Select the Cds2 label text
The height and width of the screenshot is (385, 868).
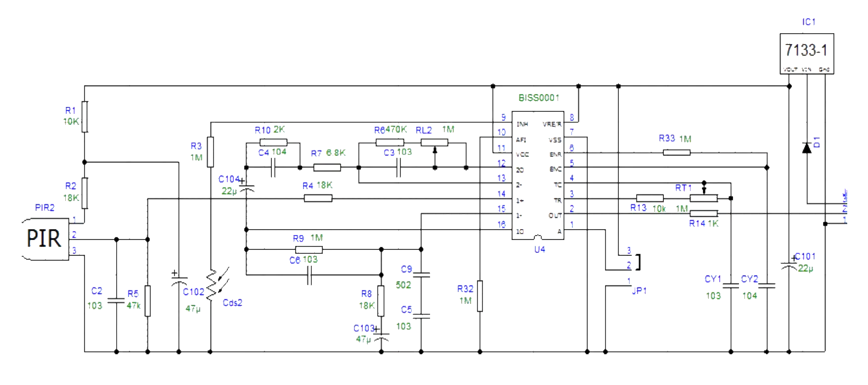(x=232, y=302)
